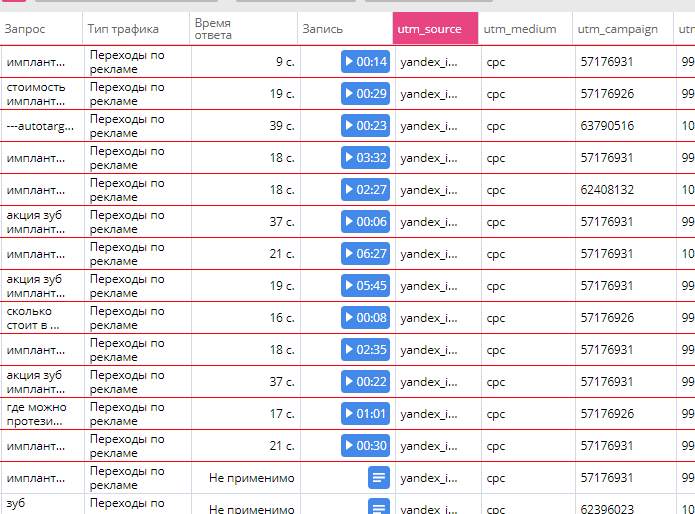Select the 9 с. response time cell
Image resolution: width=695 pixels, height=514 pixels.
click(x=246, y=62)
